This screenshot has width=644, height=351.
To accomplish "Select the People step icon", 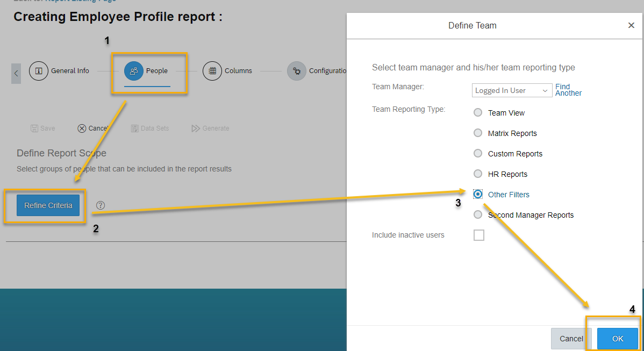I will [133, 71].
